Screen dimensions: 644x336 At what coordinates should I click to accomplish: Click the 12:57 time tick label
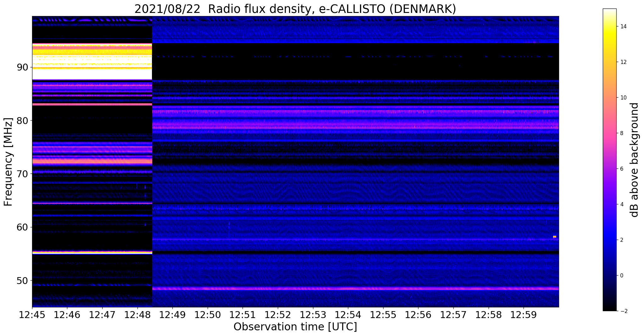[453, 315]
